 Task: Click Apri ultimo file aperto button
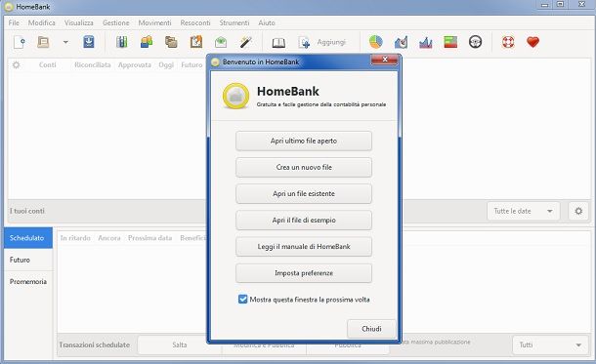pyautogui.click(x=304, y=141)
